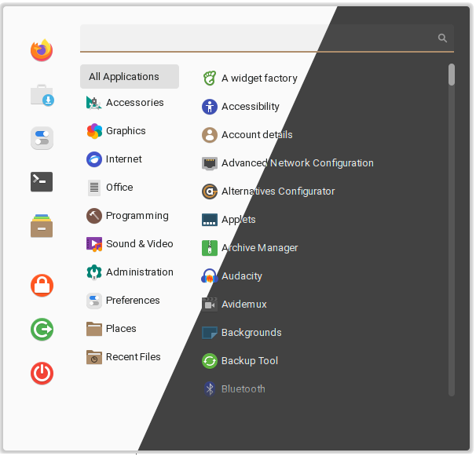Launch Avidemux by its text label
The image size is (476, 456).
(244, 305)
